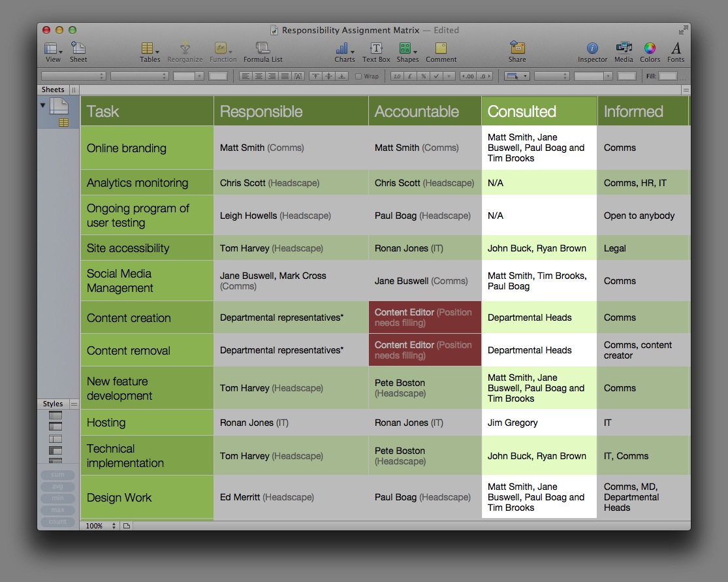Click the Styles pane header
This screenshot has width=728, height=582.
pyautogui.click(x=53, y=404)
